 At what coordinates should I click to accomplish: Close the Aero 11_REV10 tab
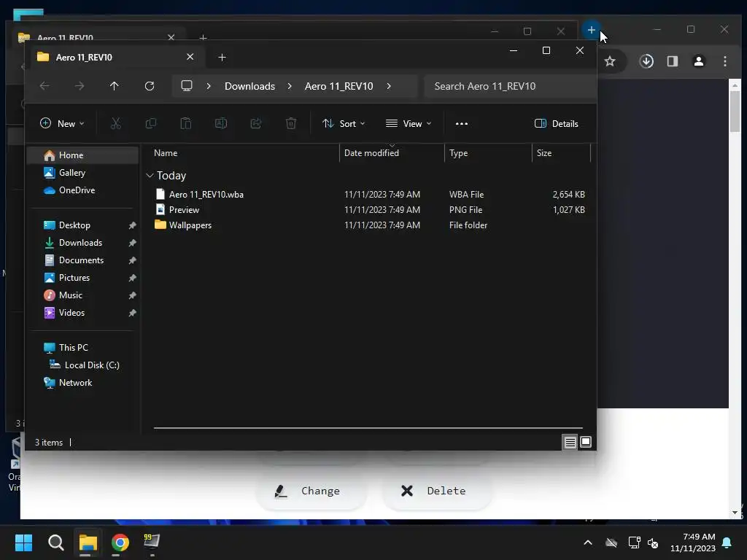tap(190, 57)
